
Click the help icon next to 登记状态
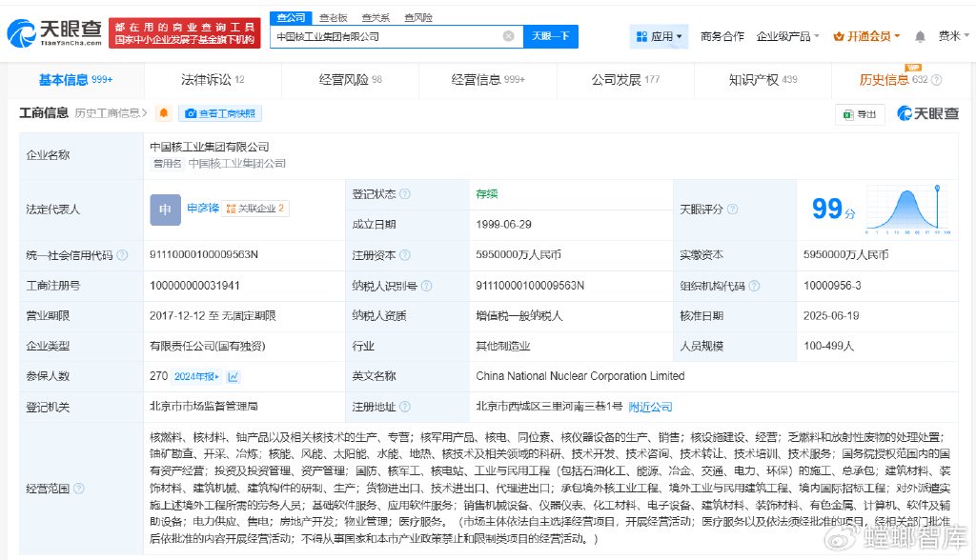(x=404, y=194)
